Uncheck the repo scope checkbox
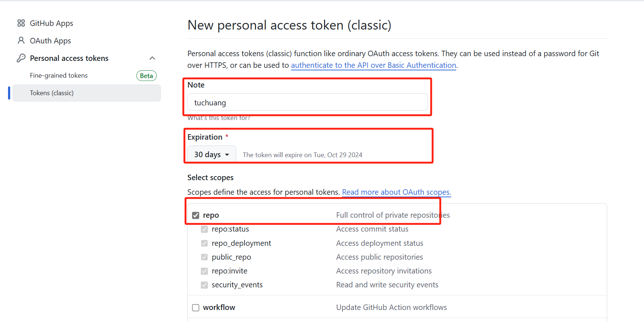This screenshot has width=644, height=322. point(196,216)
